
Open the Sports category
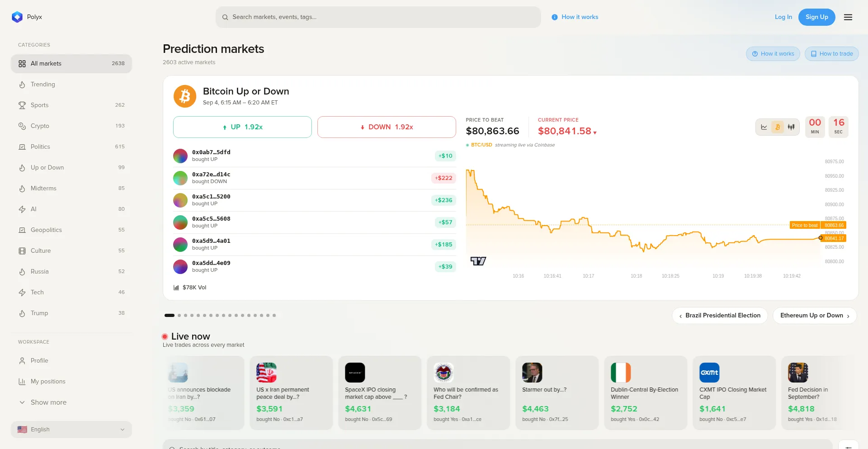click(x=71, y=105)
